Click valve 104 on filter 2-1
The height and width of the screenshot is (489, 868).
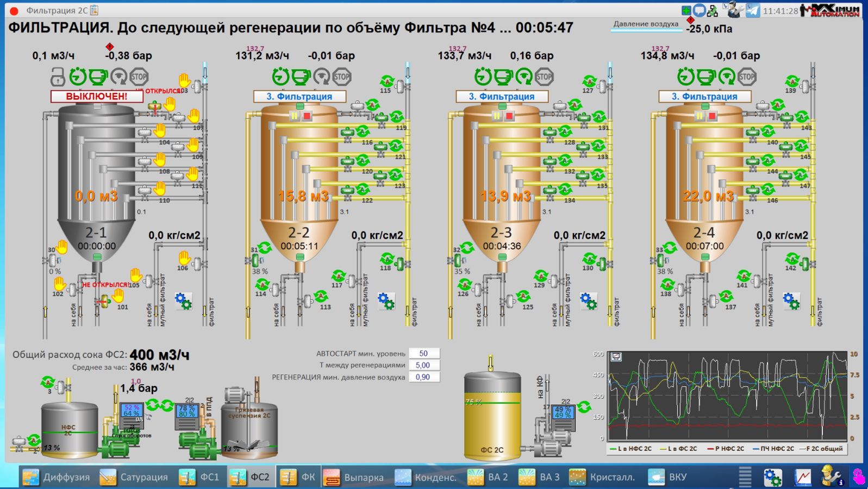point(145,134)
